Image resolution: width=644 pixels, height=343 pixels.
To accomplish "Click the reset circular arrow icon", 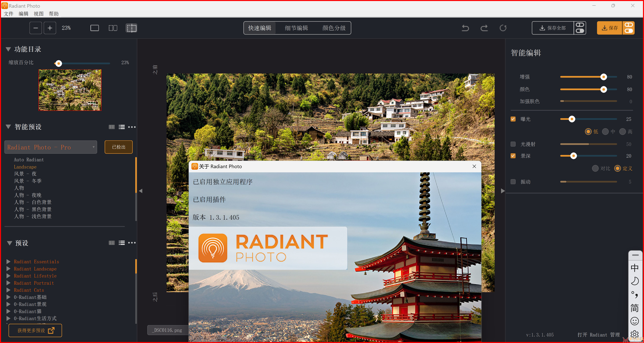I will pos(503,28).
